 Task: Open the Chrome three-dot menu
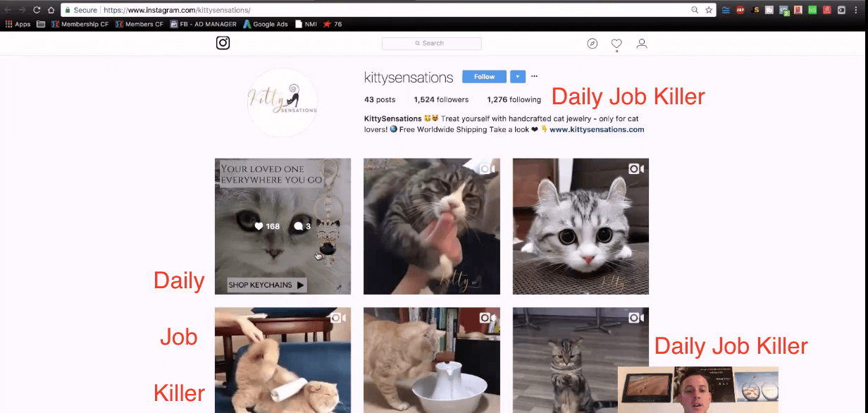[856, 10]
